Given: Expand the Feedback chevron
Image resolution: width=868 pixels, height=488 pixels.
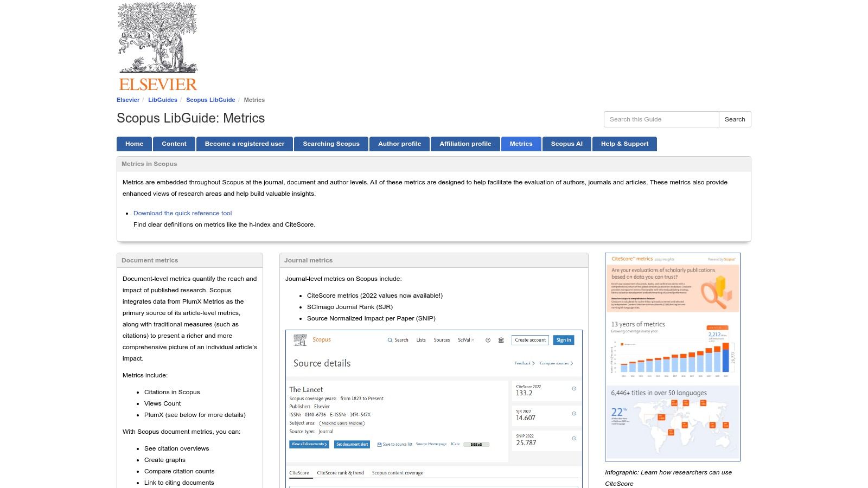Looking at the screenshot, I should pyautogui.click(x=533, y=363).
